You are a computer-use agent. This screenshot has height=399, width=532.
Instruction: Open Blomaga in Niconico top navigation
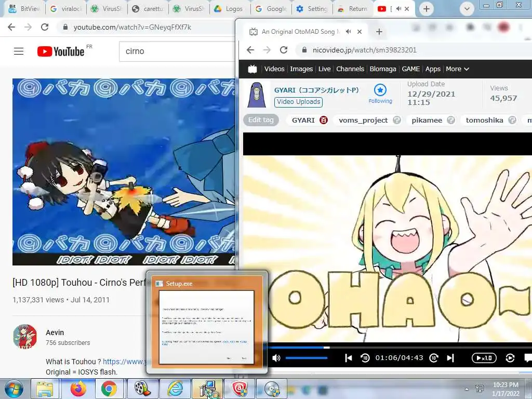click(x=383, y=69)
